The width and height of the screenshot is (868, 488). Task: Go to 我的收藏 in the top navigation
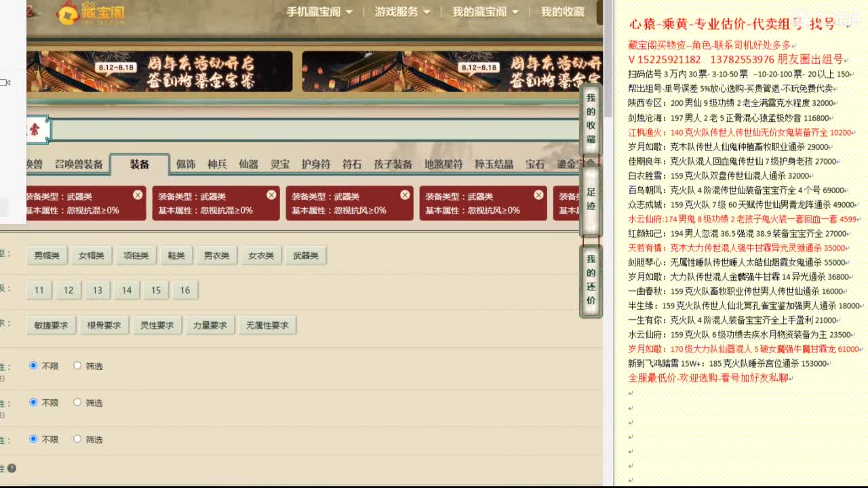point(562,12)
